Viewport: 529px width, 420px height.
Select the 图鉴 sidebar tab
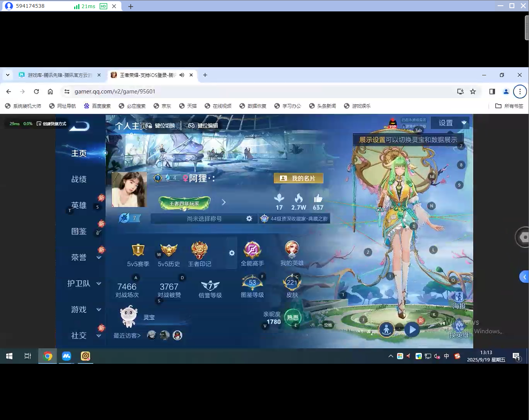click(79, 231)
